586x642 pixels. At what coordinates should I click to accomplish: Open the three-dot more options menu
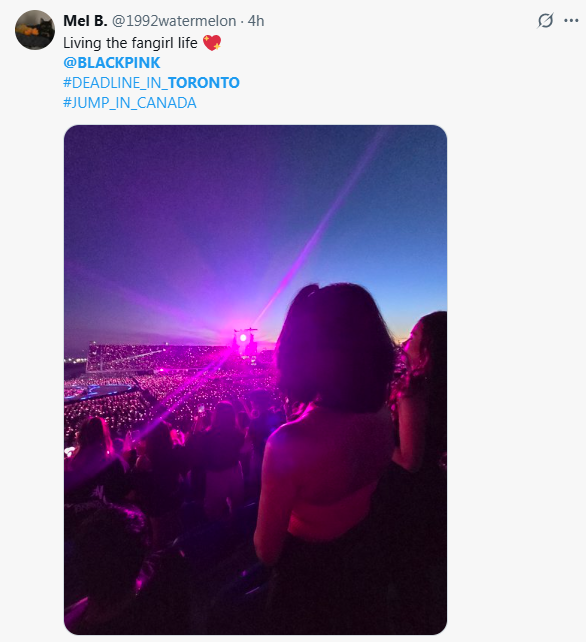click(x=571, y=20)
